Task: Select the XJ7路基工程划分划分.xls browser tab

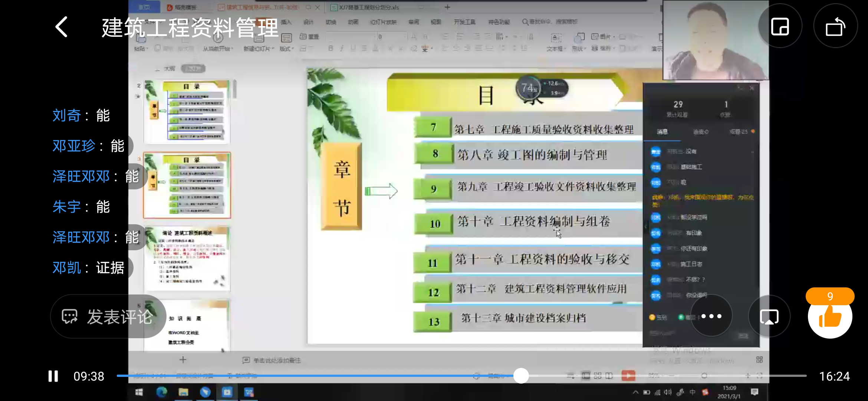Action: coord(365,7)
